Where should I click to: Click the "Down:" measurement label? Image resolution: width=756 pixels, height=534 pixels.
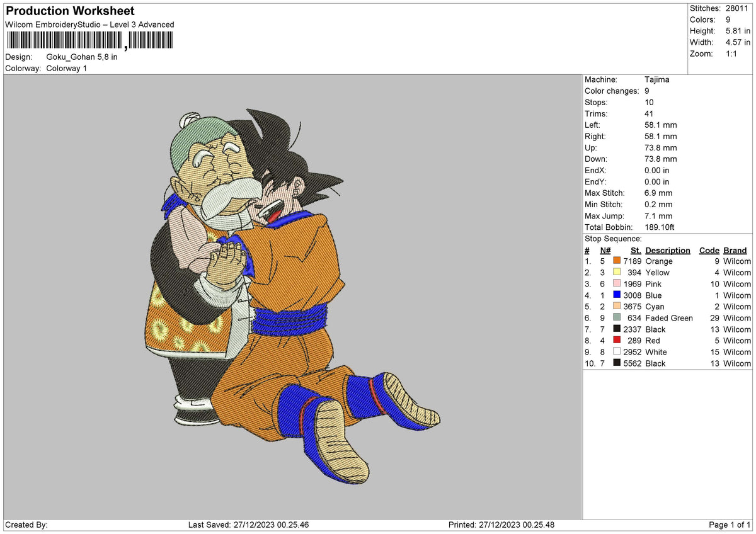[x=596, y=159]
